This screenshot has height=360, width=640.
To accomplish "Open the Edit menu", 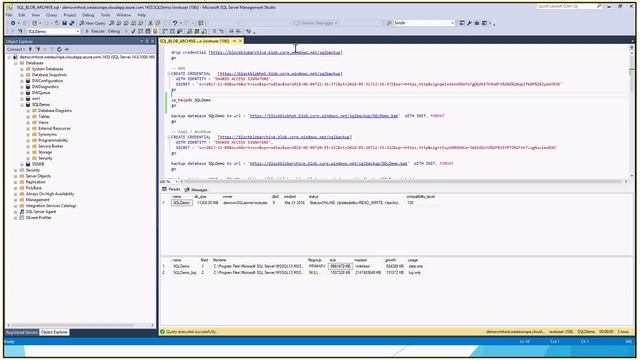I will point(22,15).
